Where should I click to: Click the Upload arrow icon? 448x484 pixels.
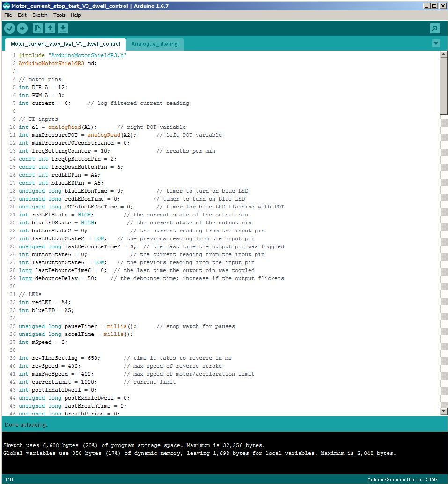[22, 28]
